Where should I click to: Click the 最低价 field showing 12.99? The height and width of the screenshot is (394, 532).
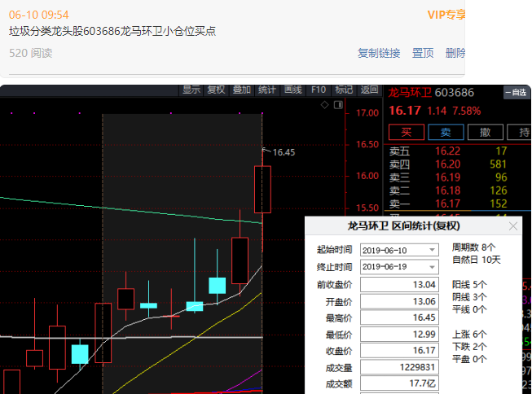point(399,334)
